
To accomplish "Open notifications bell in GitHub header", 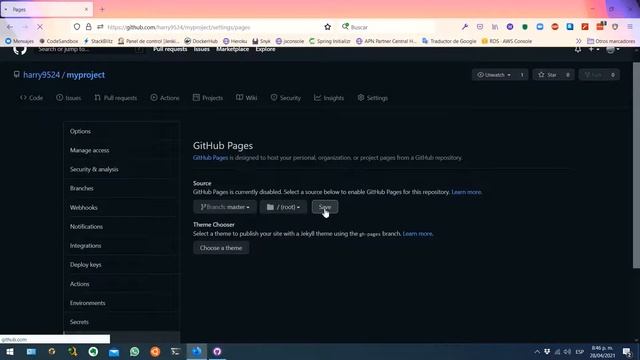I will pos(578,49).
